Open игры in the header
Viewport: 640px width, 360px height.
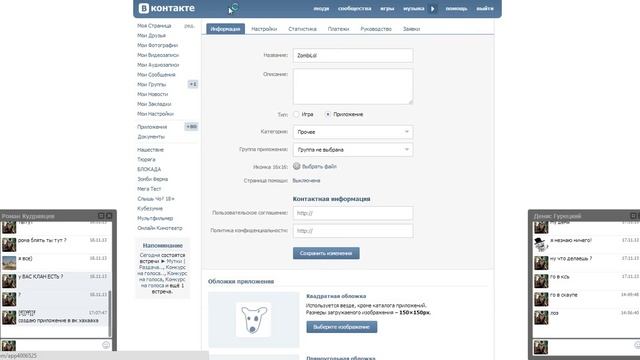pyautogui.click(x=387, y=9)
